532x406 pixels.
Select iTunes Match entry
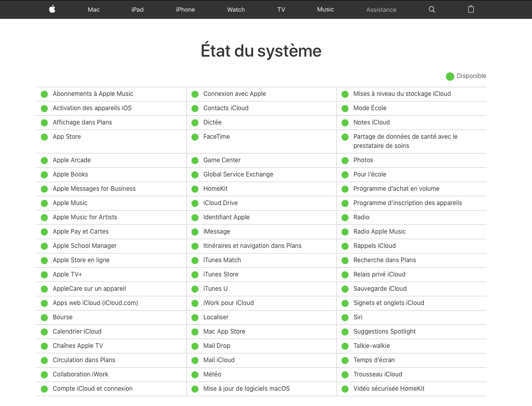click(x=222, y=260)
